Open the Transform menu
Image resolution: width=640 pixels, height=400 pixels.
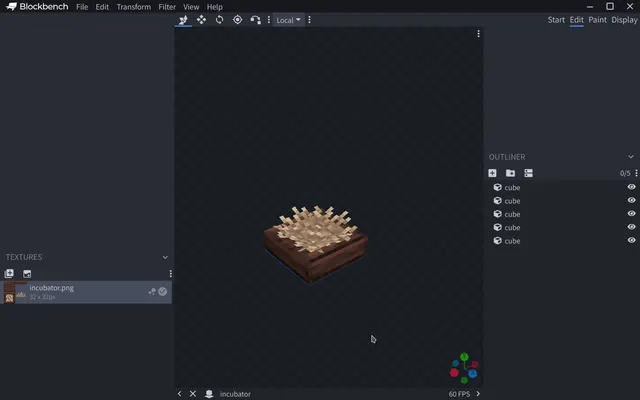click(133, 7)
